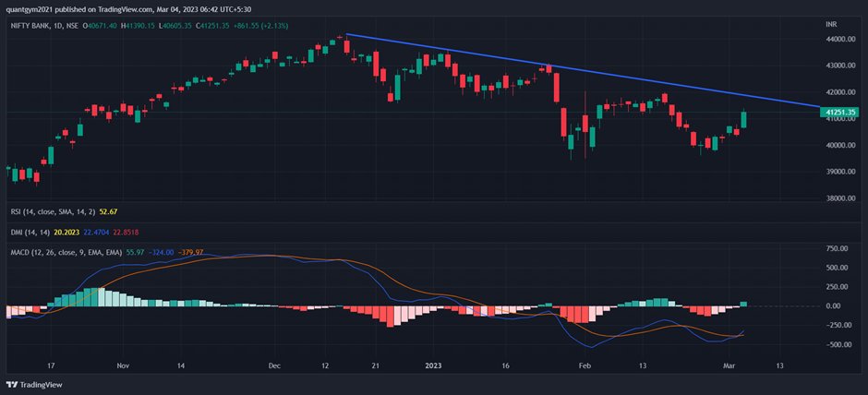Click the Feb label on time axis
Screen dimensions: 868x395
583,365
